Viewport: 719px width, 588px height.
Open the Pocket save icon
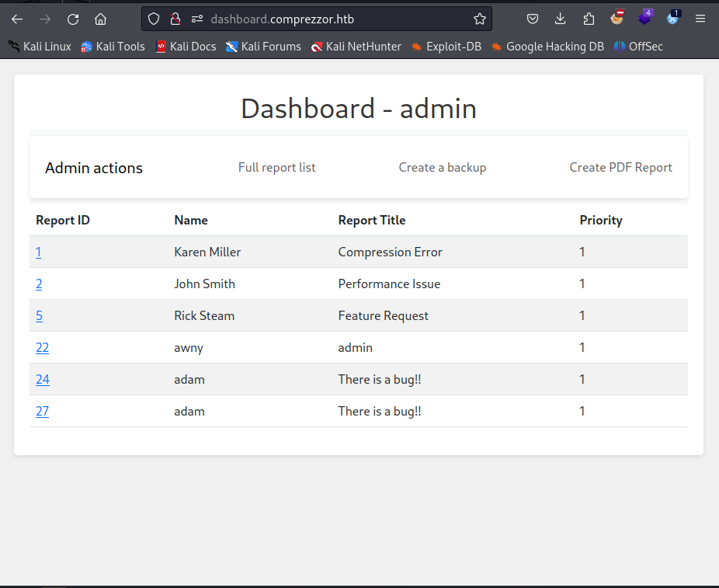(533, 19)
